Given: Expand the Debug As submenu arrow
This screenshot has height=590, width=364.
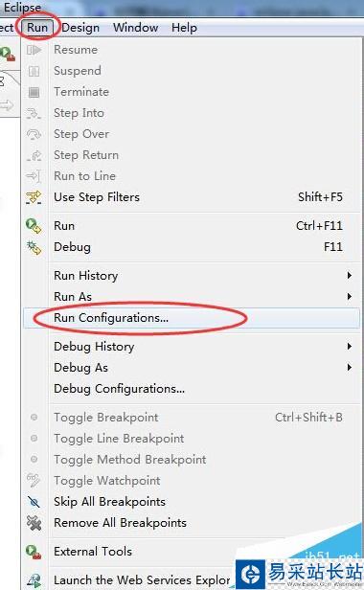Looking at the screenshot, I should click(x=350, y=367).
